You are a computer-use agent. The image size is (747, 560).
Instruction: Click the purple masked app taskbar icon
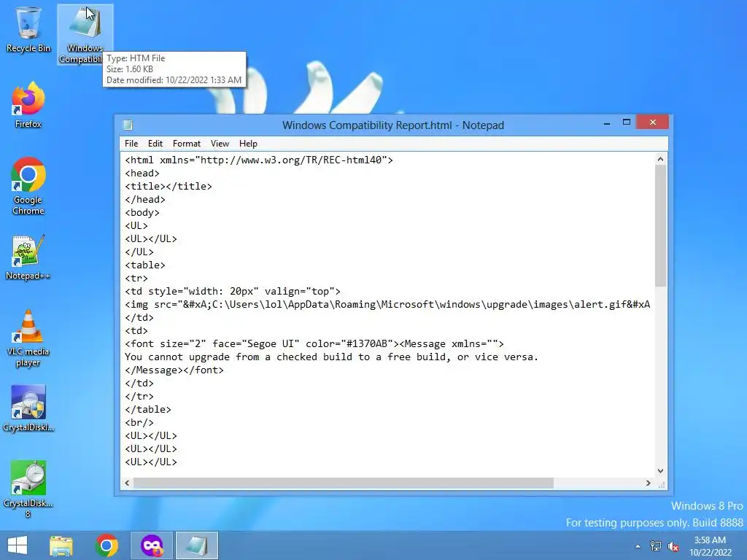[152, 545]
